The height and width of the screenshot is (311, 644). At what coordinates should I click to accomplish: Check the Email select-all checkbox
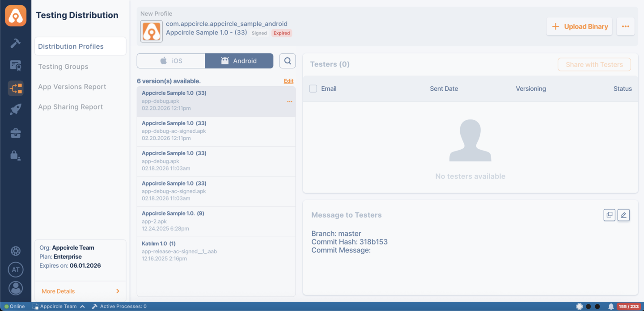pyautogui.click(x=312, y=88)
